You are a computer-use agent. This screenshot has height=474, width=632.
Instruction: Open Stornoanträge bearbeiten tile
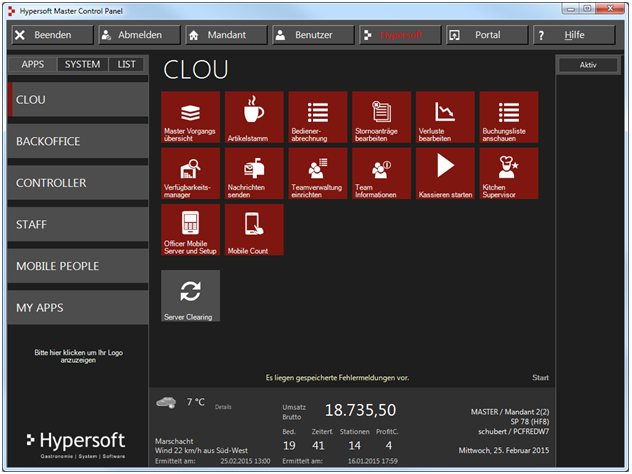[x=382, y=117]
